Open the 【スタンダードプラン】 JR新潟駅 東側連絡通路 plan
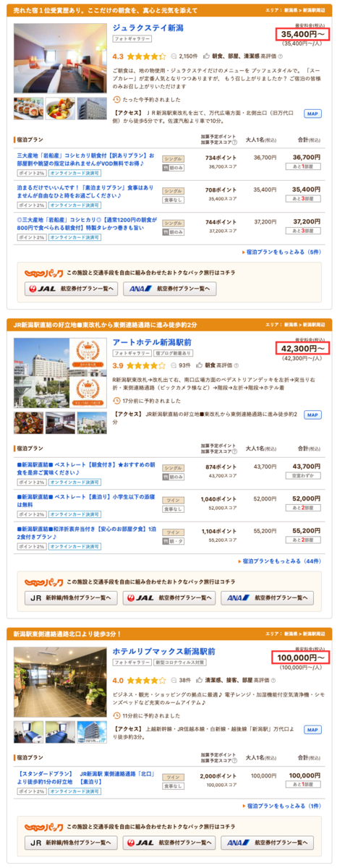This screenshot has width=345, height=868. [85, 778]
